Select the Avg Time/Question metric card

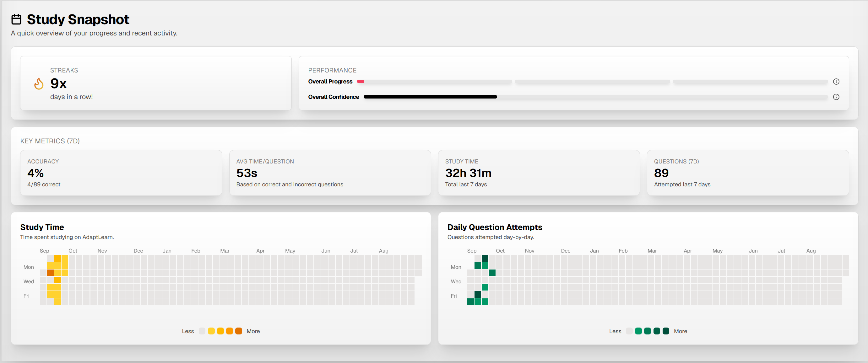(330, 173)
